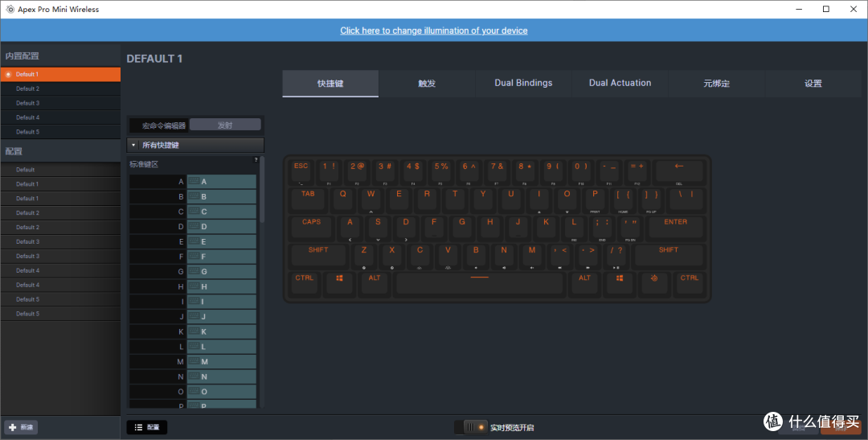The image size is (868, 440).
Task: Open the 触发 tab
Action: (x=427, y=84)
